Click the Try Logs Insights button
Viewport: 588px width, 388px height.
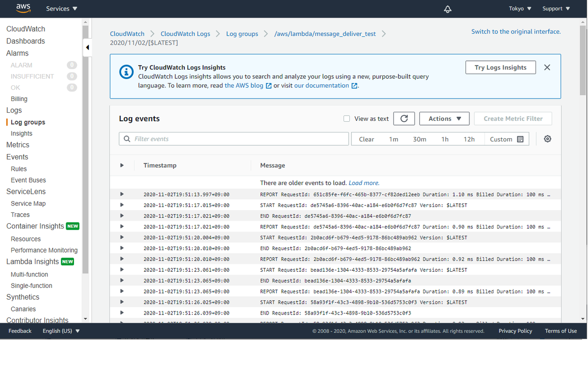500,68
